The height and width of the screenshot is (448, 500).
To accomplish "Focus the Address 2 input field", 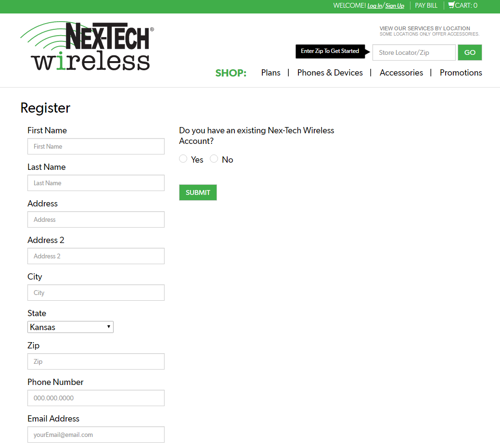I will tap(96, 256).
